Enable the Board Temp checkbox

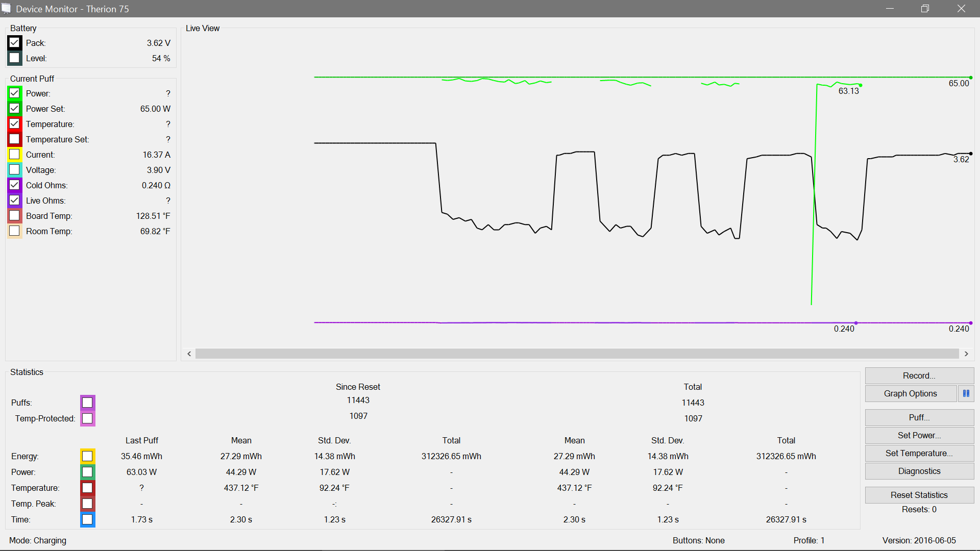tap(14, 216)
